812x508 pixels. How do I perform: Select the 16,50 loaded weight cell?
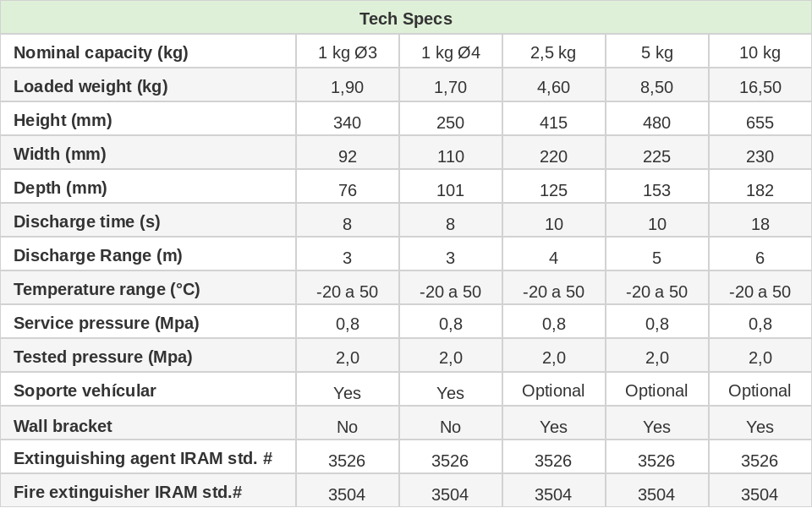point(760,87)
